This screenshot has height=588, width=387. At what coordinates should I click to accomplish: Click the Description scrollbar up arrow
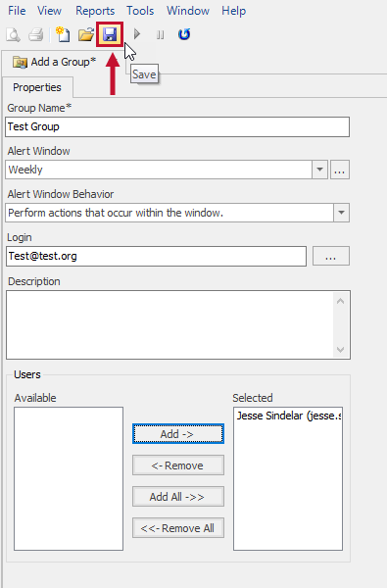pos(341,301)
